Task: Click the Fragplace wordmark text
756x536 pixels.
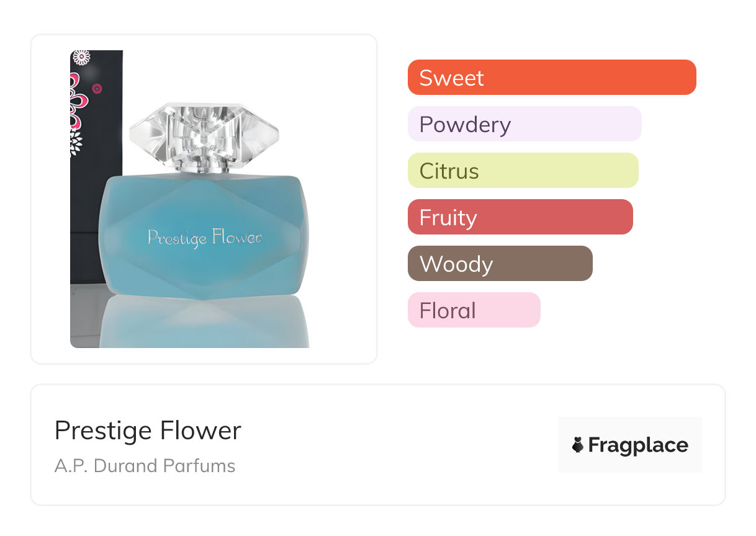Action: (x=638, y=445)
